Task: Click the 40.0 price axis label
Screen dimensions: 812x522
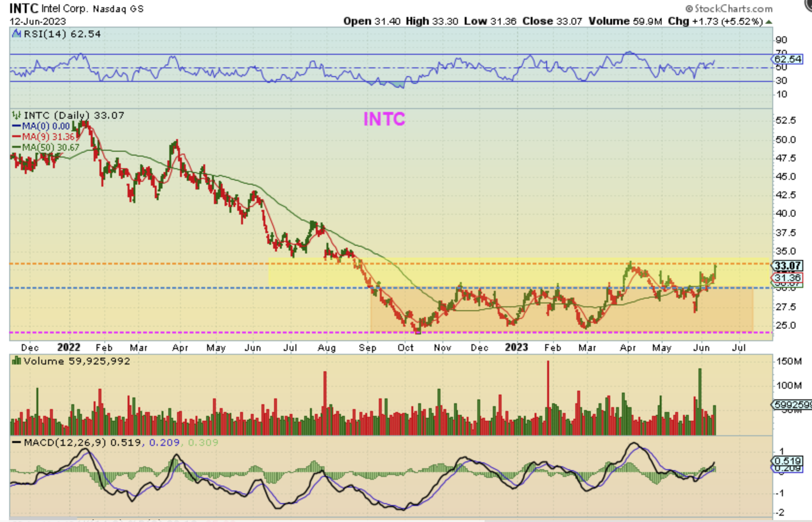Action: click(786, 213)
